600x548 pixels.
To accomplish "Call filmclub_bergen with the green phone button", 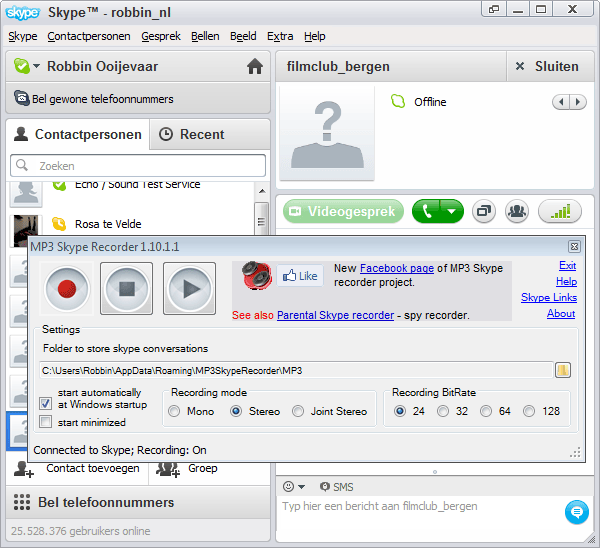I will [427, 211].
